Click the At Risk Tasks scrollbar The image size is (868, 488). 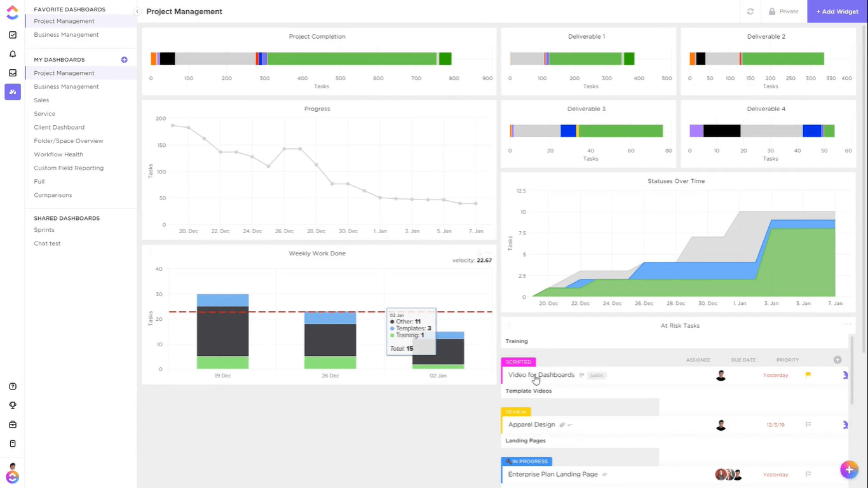(x=851, y=369)
